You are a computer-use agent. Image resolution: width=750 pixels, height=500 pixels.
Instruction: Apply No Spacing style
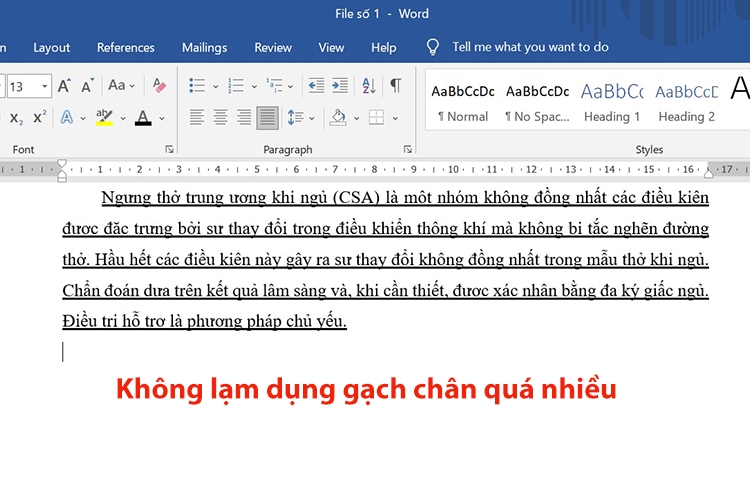coord(537,103)
